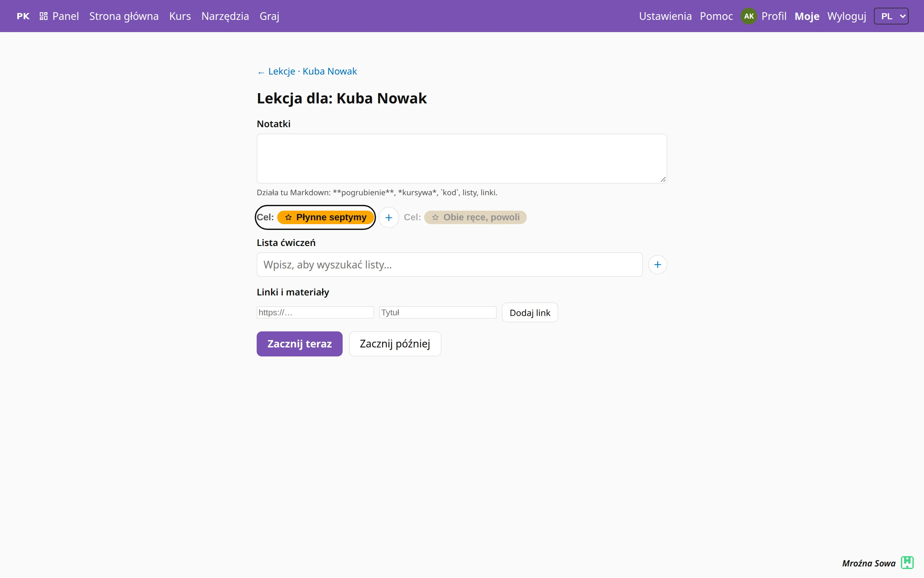The width and height of the screenshot is (924, 578).
Task: Focus the Notatki text area
Action: (x=462, y=159)
